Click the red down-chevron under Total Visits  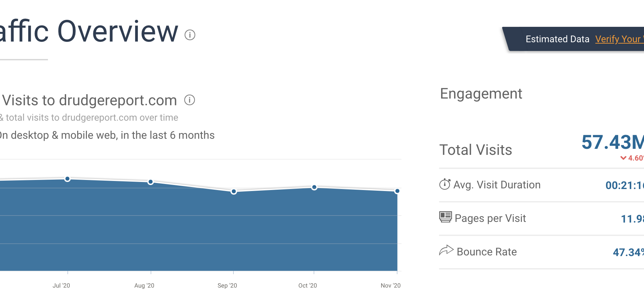[x=623, y=158]
